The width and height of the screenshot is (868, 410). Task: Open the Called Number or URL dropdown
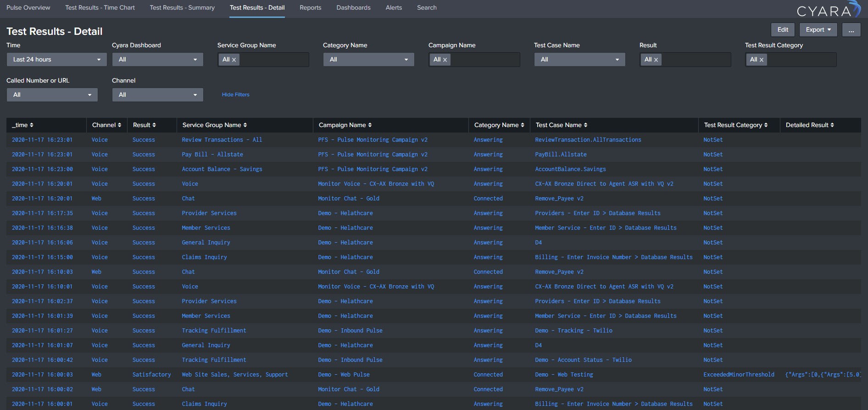tap(52, 95)
